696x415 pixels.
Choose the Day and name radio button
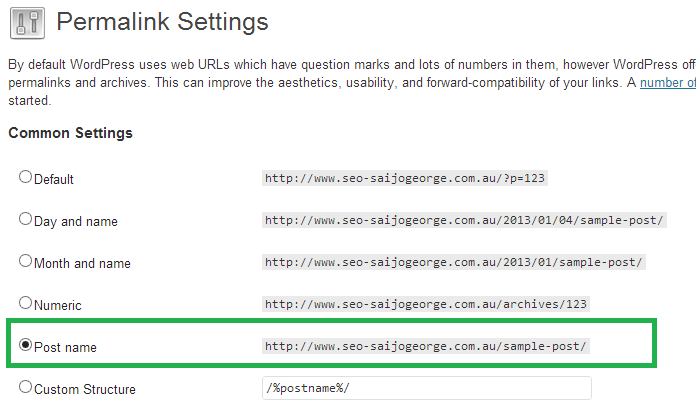click(x=26, y=219)
